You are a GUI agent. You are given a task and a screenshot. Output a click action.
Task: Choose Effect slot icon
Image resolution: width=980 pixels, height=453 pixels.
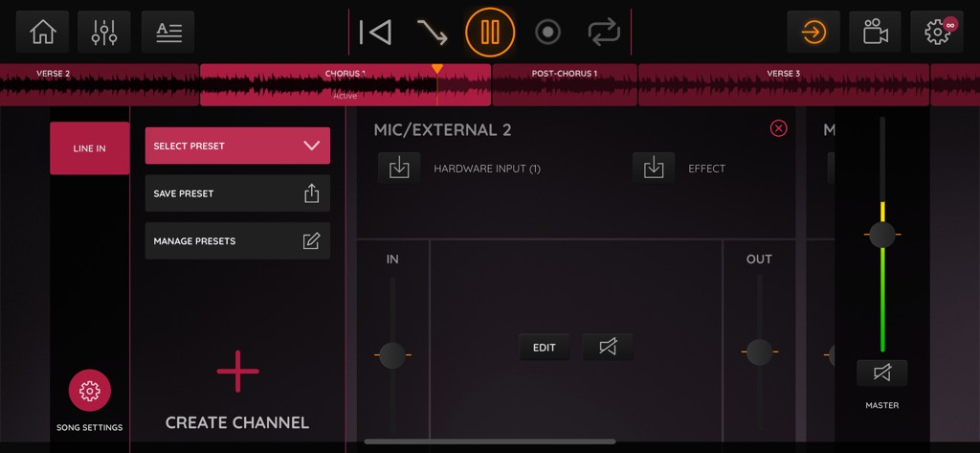pyautogui.click(x=654, y=168)
